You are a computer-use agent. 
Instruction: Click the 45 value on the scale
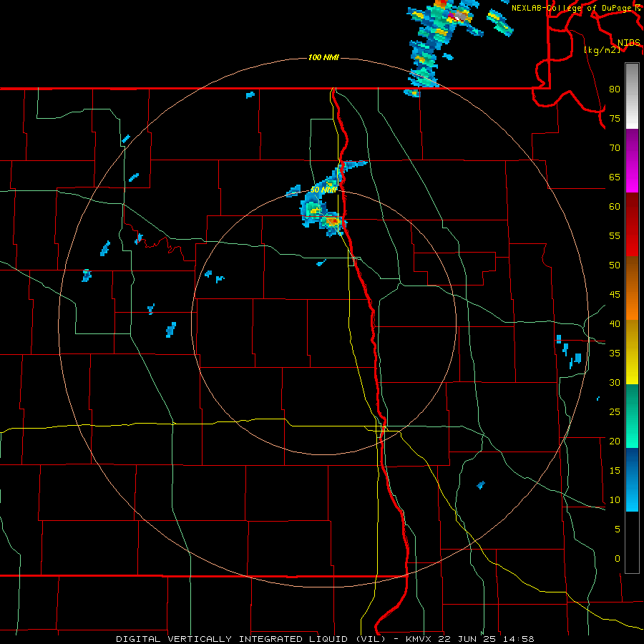tap(615, 295)
